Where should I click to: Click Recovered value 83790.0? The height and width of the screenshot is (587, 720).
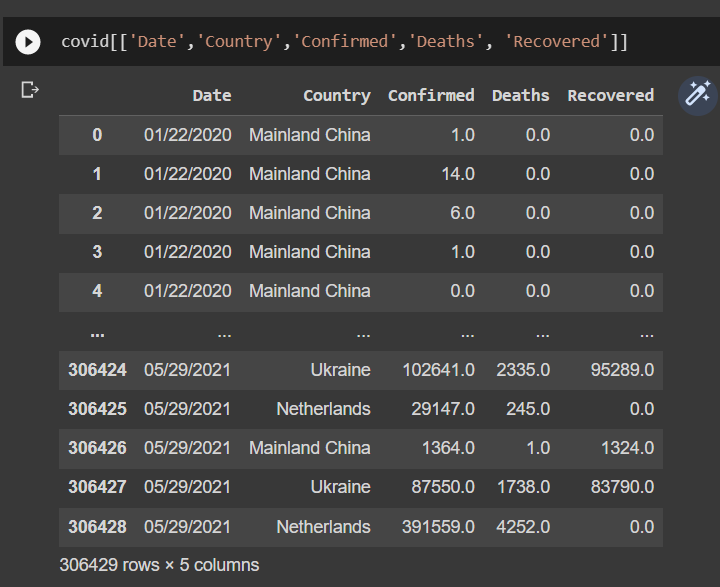(x=622, y=487)
